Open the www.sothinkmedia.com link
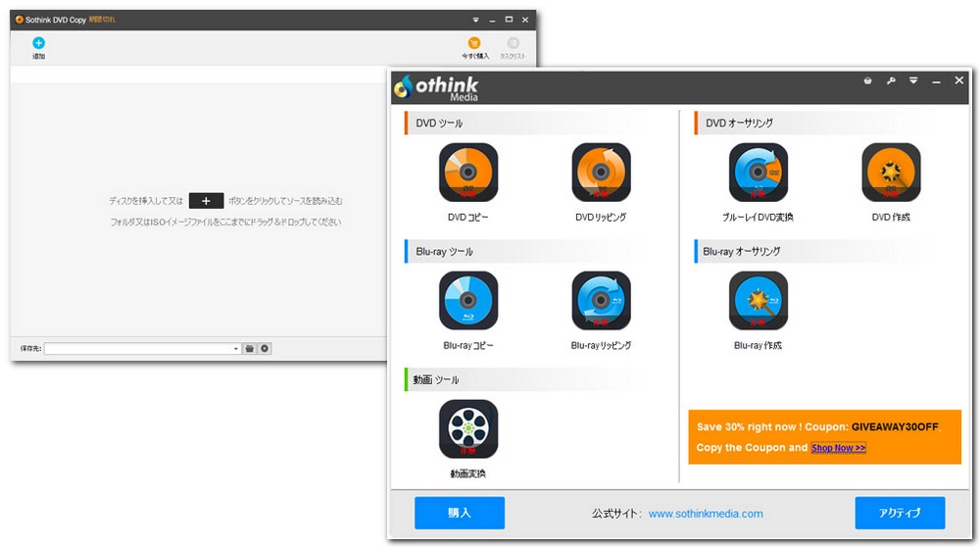This screenshot has height=547, width=980. point(706,514)
